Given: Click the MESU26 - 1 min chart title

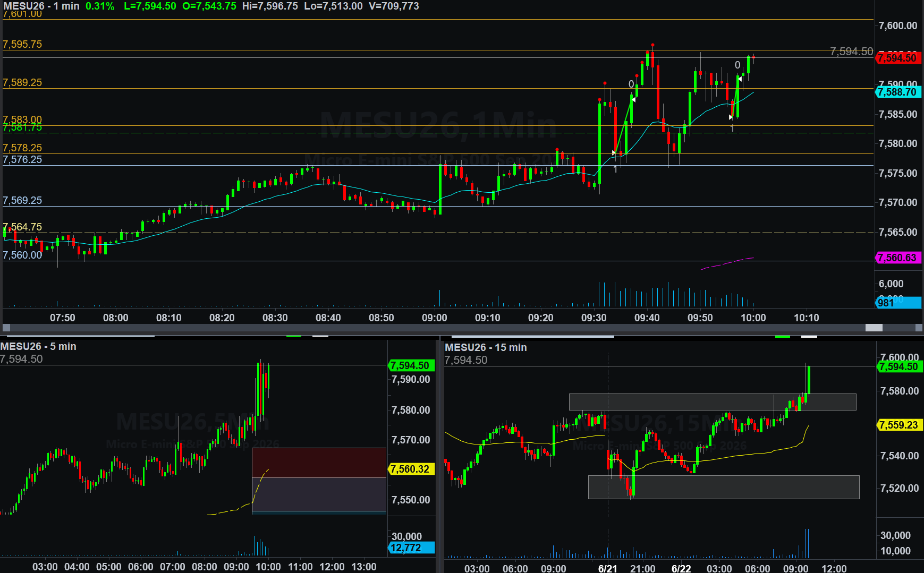Looking at the screenshot, I should coord(41,6).
